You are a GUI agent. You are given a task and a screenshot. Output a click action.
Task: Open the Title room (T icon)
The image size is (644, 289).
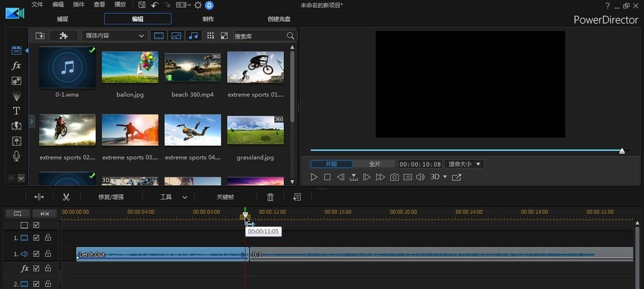(17, 111)
